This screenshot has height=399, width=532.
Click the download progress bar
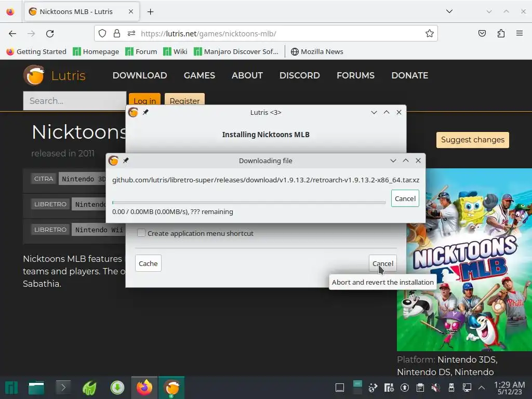pyautogui.click(x=249, y=203)
